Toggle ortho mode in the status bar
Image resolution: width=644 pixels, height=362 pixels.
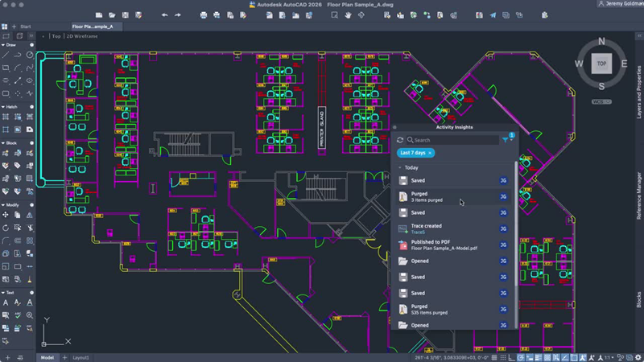512,357
